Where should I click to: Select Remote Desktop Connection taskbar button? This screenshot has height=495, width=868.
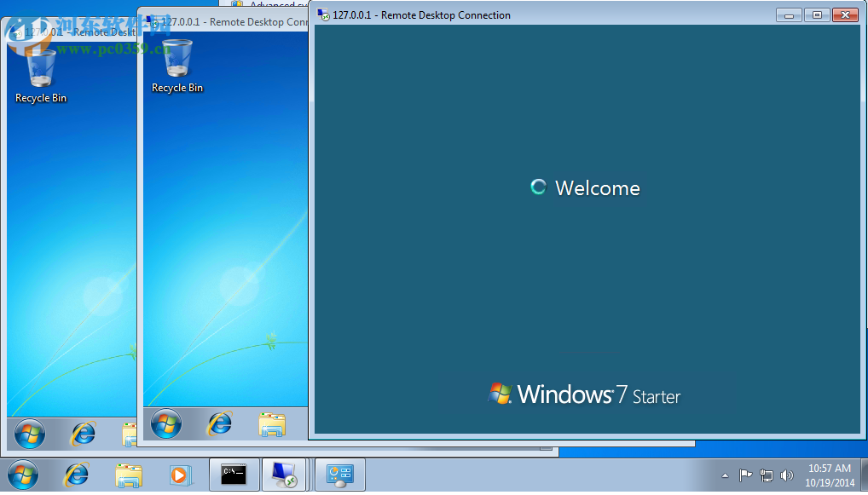point(284,475)
